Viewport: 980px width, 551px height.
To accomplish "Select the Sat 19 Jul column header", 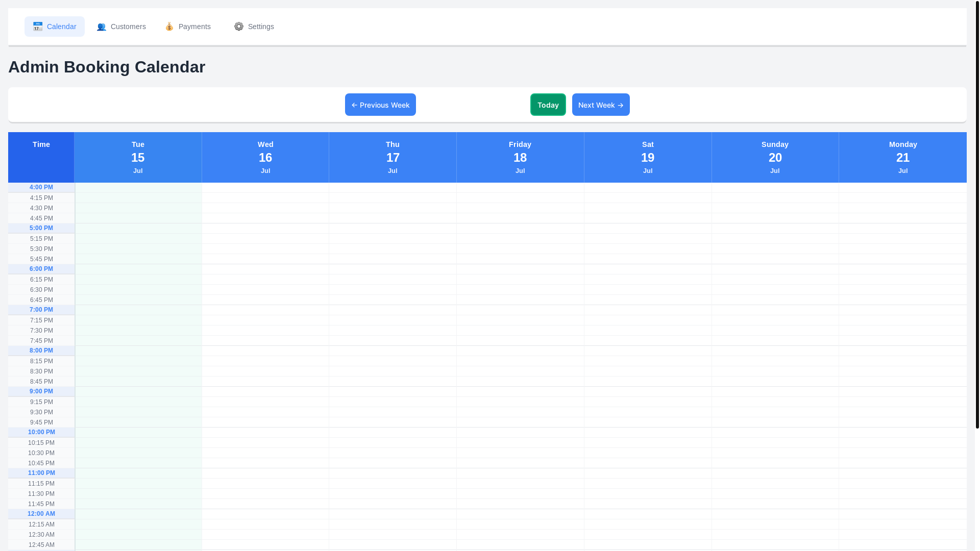I will pyautogui.click(x=648, y=157).
